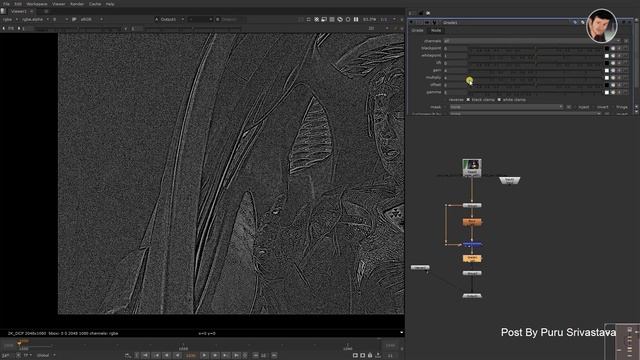Open the color wheel for offset
The height and width of the screenshot is (360, 640).
point(613,85)
